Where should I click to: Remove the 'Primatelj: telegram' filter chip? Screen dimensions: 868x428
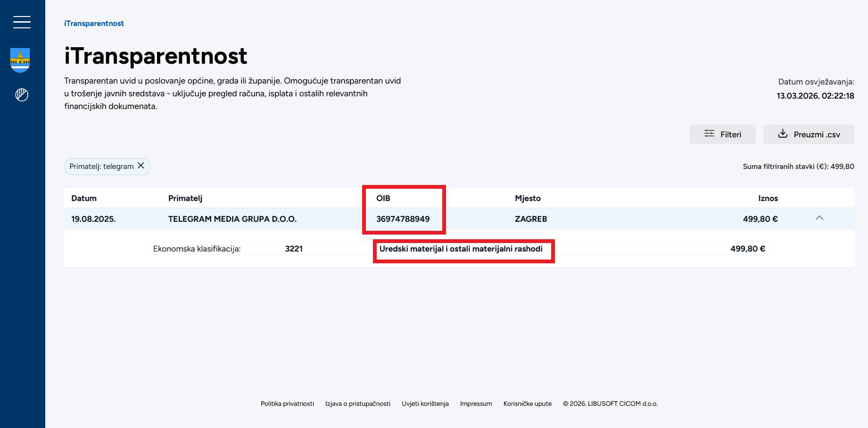pyautogui.click(x=141, y=166)
